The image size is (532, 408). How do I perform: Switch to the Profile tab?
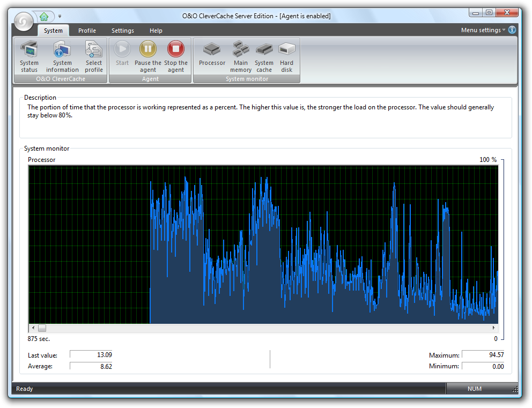[x=87, y=31]
